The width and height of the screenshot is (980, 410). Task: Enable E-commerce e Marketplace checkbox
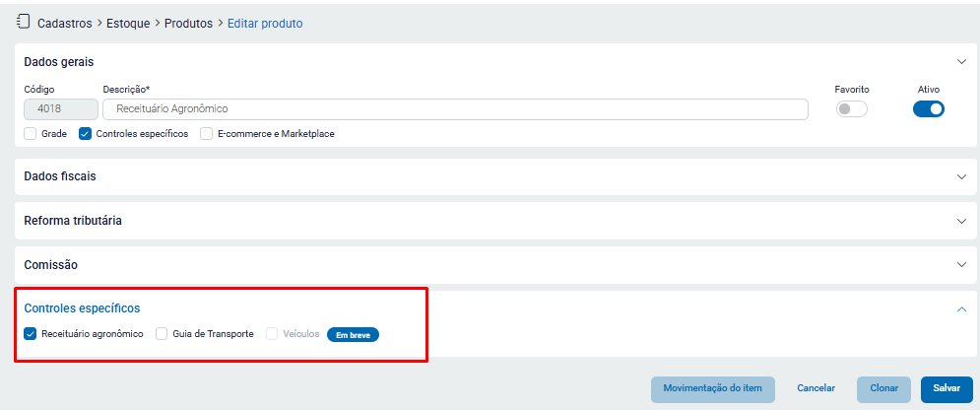click(207, 134)
